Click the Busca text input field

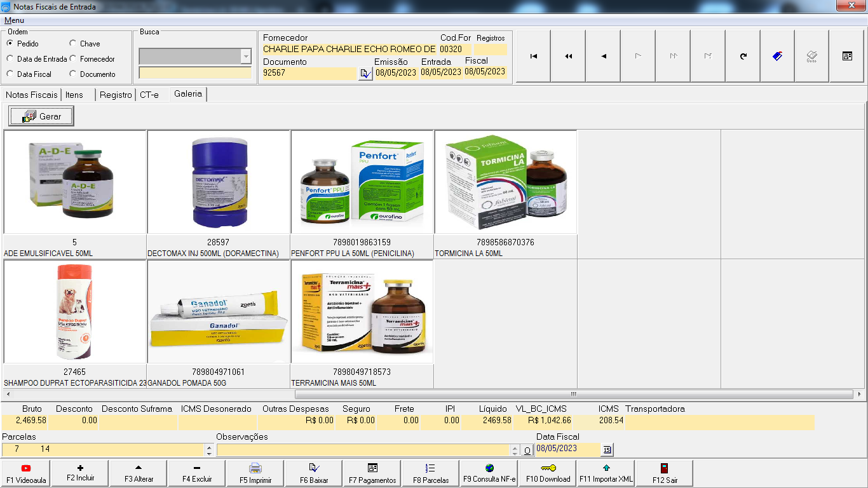click(195, 73)
